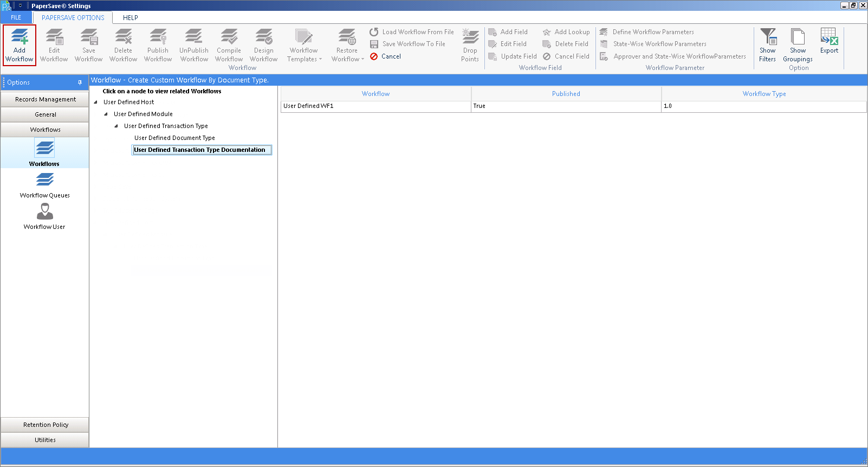The width and height of the screenshot is (868, 467).
Task: Switch to the HELP ribbon tab
Action: (x=131, y=17)
